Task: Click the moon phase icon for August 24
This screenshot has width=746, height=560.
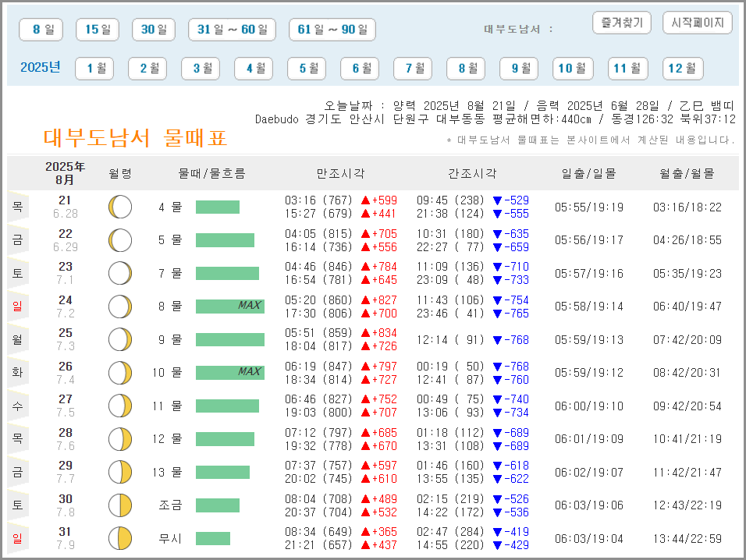Action: click(119, 306)
